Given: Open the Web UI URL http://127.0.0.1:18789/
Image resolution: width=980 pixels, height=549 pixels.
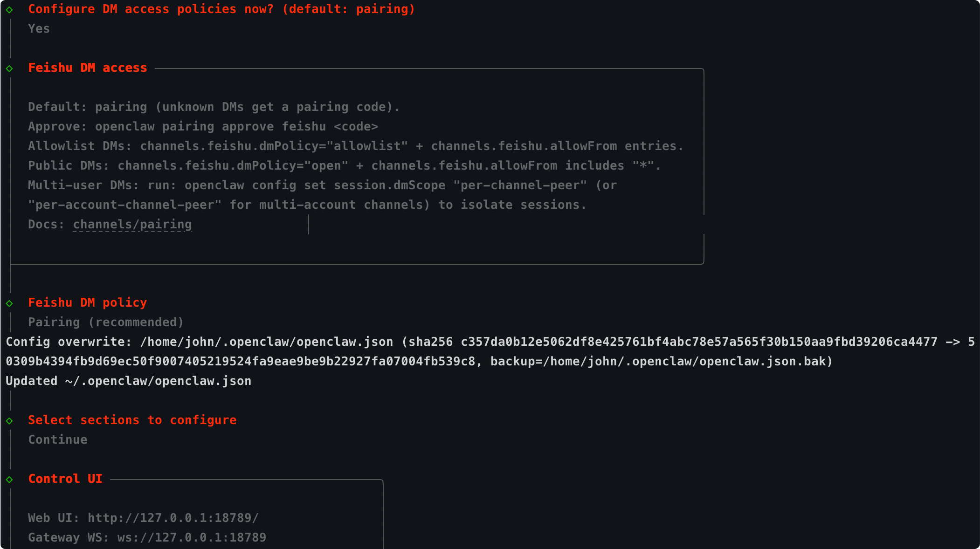Looking at the screenshot, I should tap(173, 518).
